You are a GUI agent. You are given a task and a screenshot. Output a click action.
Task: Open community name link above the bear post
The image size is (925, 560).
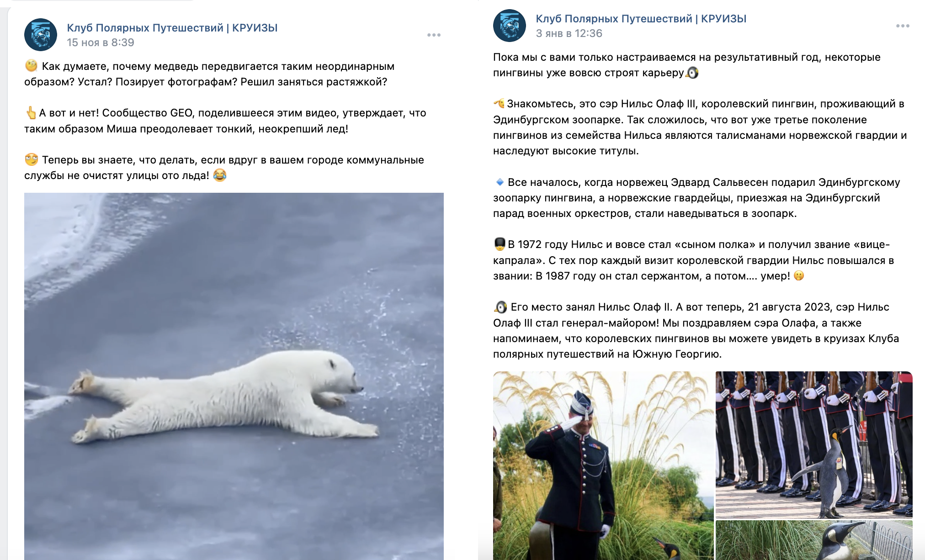172,28
